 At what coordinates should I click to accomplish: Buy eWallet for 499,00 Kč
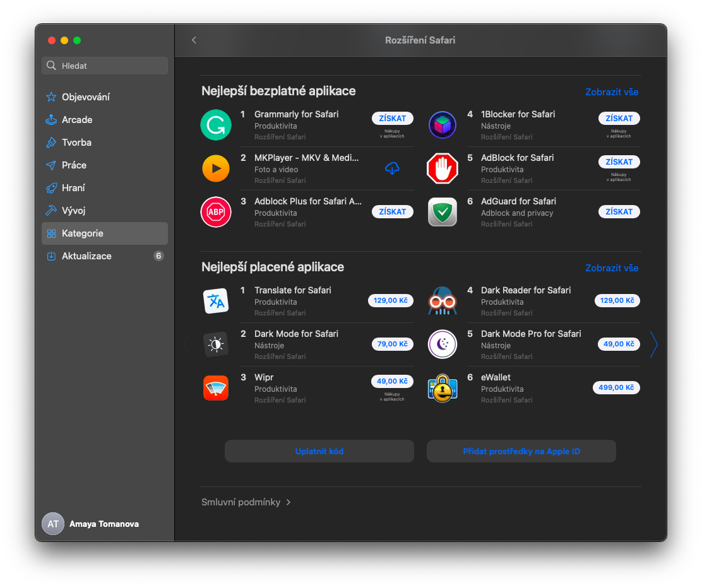click(x=616, y=387)
